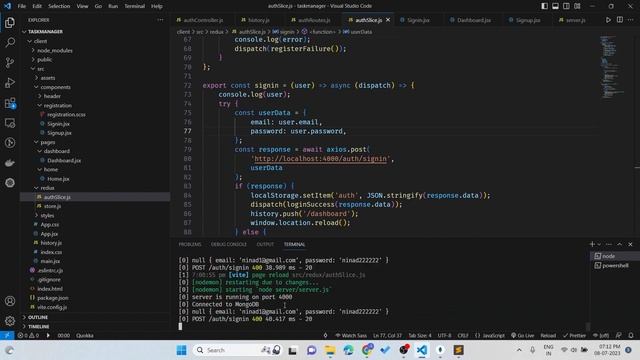This screenshot has height=360, width=640.
Task: Close the terminal panel
Action: (x=631, y=244)
